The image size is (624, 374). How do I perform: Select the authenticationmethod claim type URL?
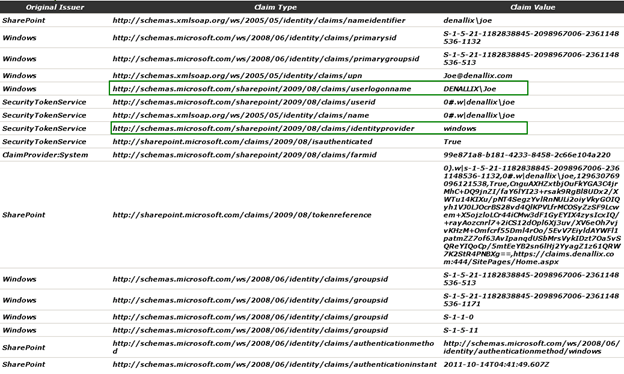click(273, 347)
